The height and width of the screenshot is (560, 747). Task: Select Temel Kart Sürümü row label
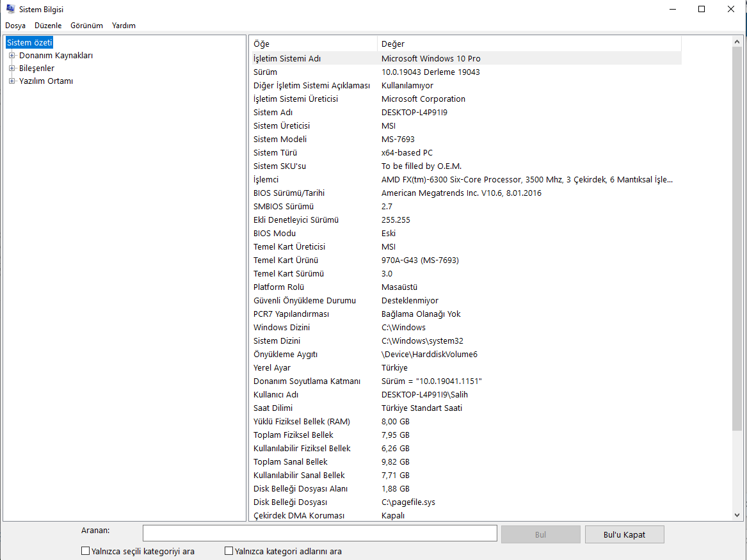click(x=289, y=274)
